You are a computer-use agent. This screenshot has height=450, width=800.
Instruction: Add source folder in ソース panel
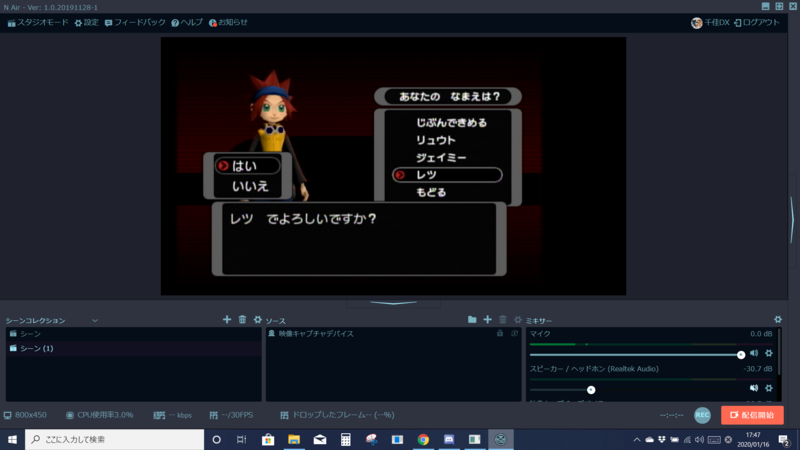472,319
